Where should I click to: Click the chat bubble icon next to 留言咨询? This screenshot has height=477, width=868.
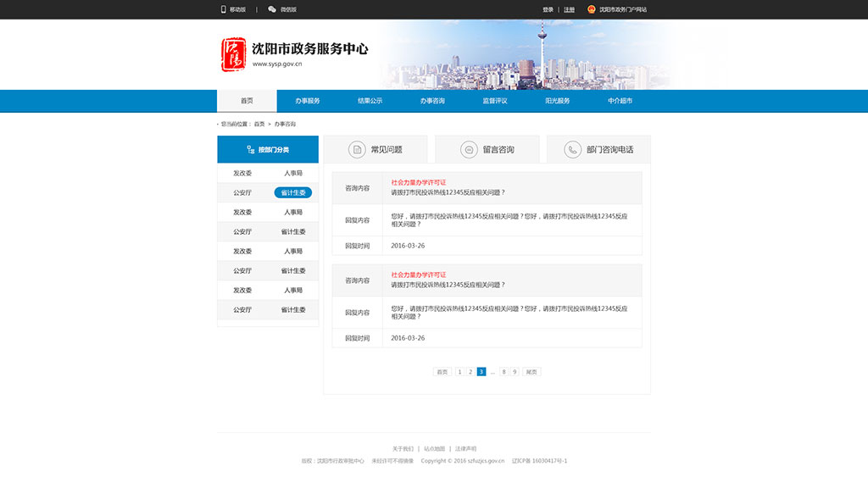(x=469, y=150)
